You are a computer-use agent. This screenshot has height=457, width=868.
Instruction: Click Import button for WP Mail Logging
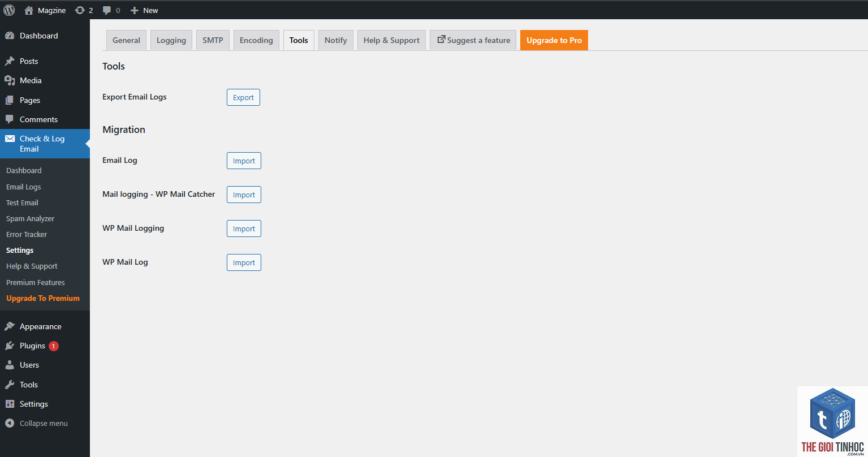(244, 228)
